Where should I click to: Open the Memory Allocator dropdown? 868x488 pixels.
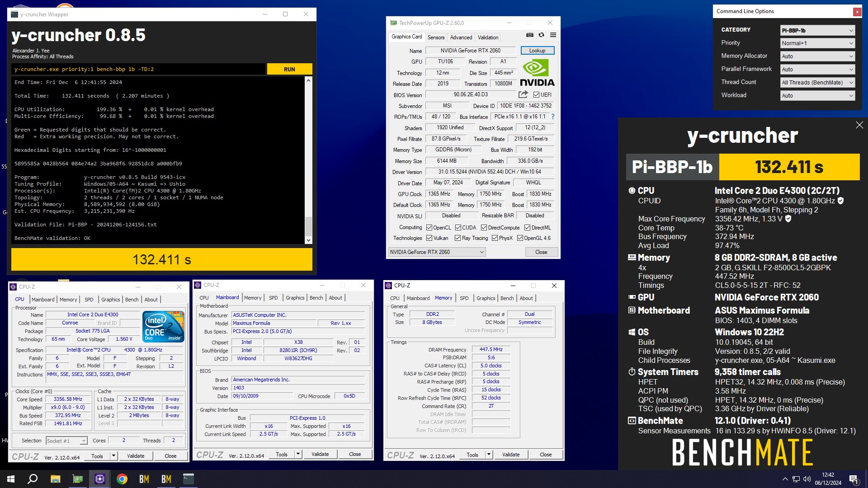(x=817, y=56)
